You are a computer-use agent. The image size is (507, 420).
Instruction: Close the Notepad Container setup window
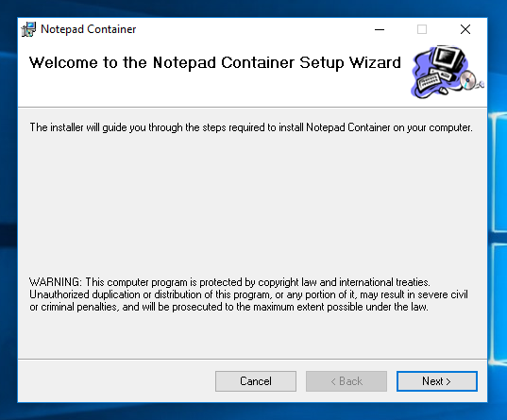point(465,29)
